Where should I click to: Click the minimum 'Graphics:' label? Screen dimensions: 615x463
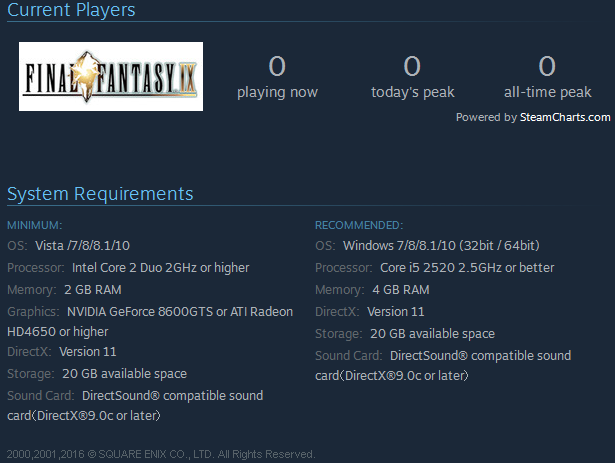[x=33, y=312]
